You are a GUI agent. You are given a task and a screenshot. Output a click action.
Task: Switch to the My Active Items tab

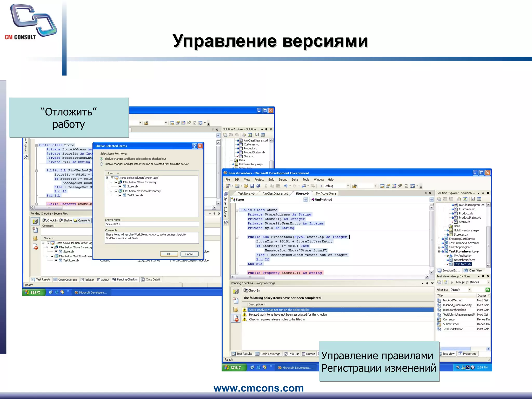[x=326, y=194]
